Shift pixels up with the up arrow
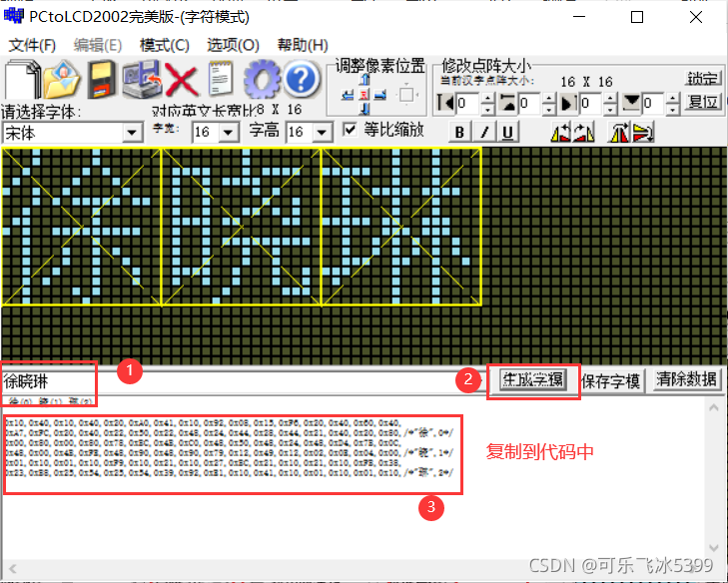This screenshot has width=728, height=583. 364,80
